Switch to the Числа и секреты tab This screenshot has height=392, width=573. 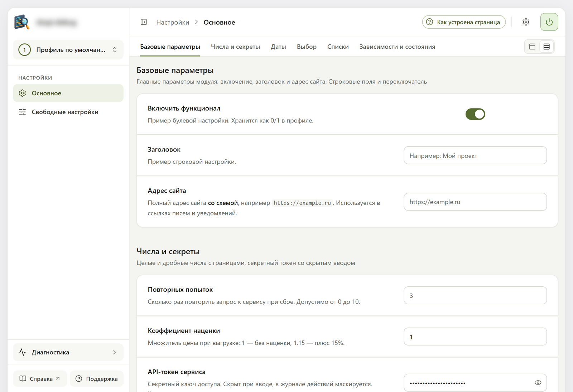pos(235,47)
